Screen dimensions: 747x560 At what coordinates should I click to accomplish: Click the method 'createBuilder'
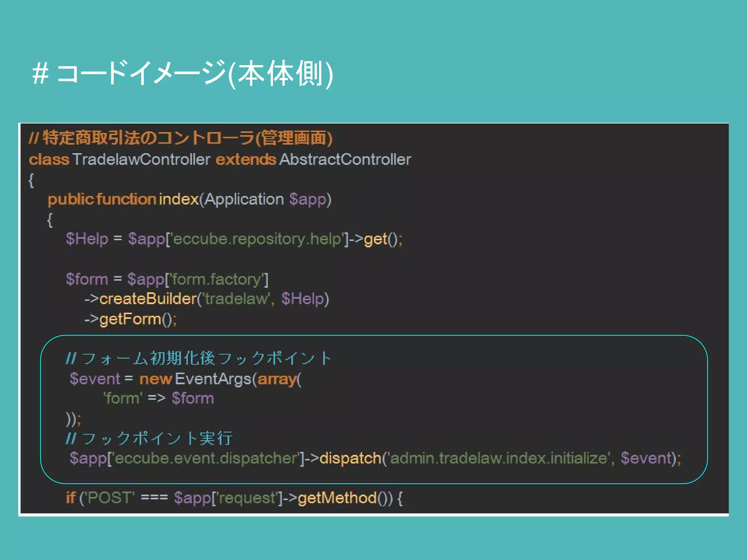click(148, 299)
